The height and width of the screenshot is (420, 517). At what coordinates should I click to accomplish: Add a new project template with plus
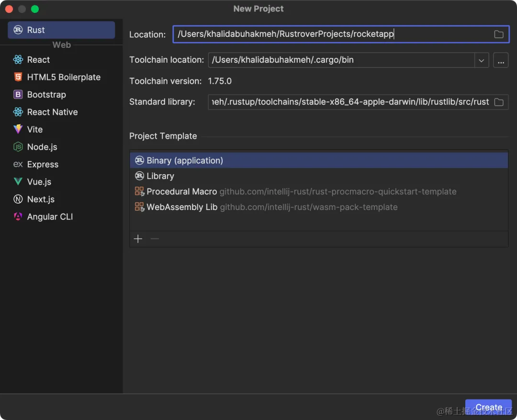coord(138,239)
